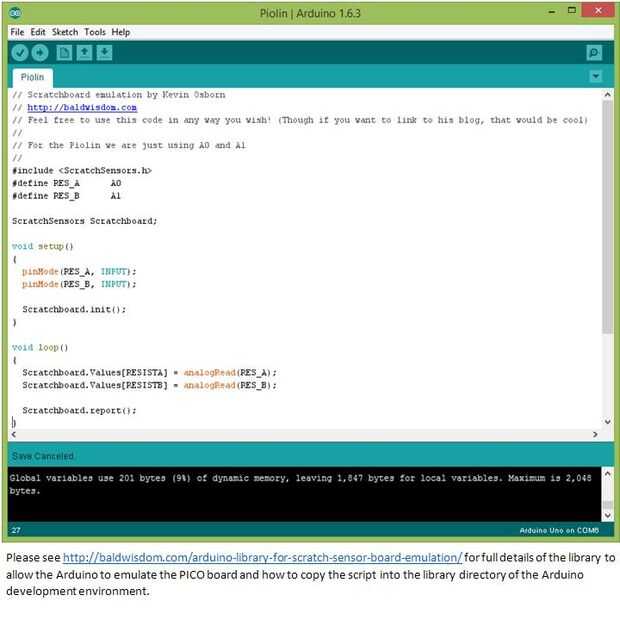Screen dimensions: 620x620
Task: Click the 'Scratchboard.init();' line
Action: click(x=74, y=310)
